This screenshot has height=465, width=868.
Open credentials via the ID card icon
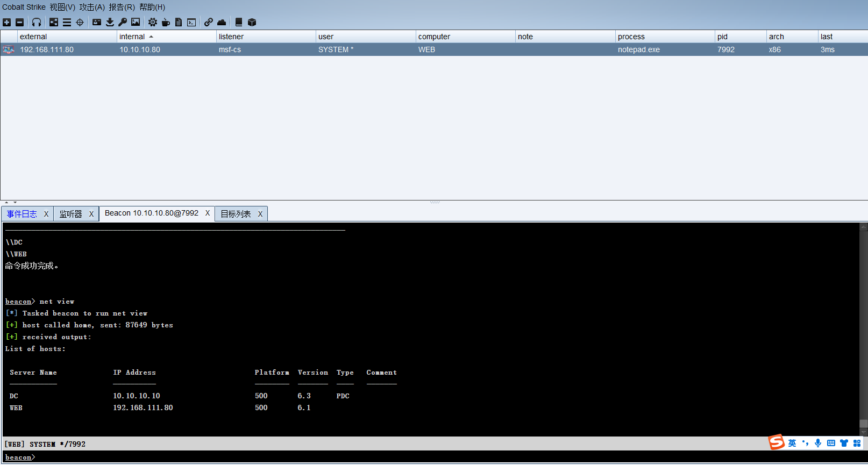tap(97, 22)
